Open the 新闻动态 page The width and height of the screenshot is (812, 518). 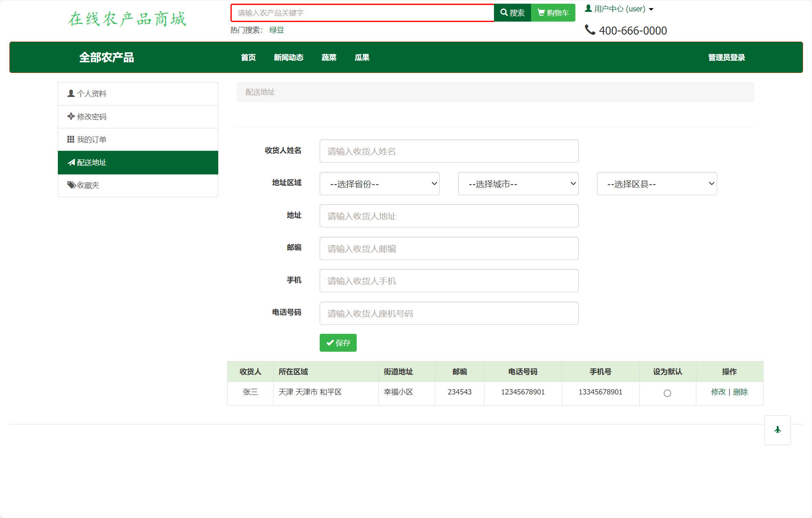(x=289, y=57)
